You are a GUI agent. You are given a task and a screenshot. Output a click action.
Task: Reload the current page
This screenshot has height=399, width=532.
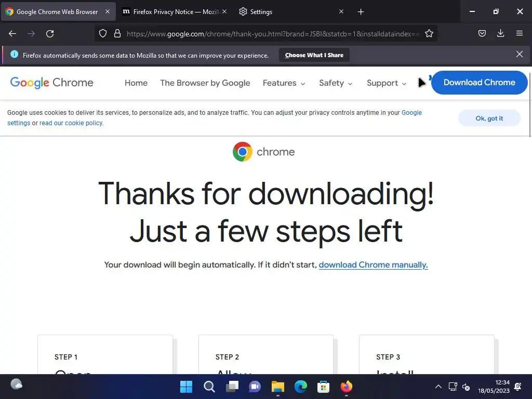point(50,34)
